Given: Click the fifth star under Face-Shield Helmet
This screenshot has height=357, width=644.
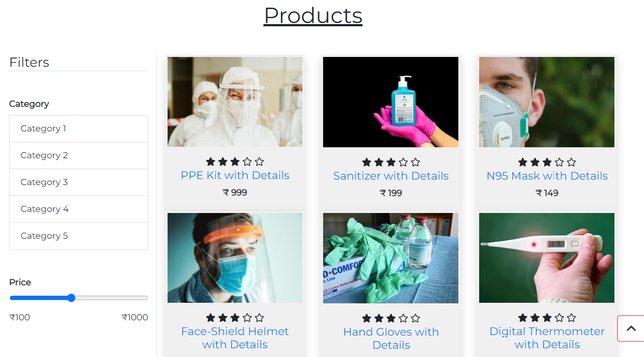Looking at the screenshot, I should 259,318.
